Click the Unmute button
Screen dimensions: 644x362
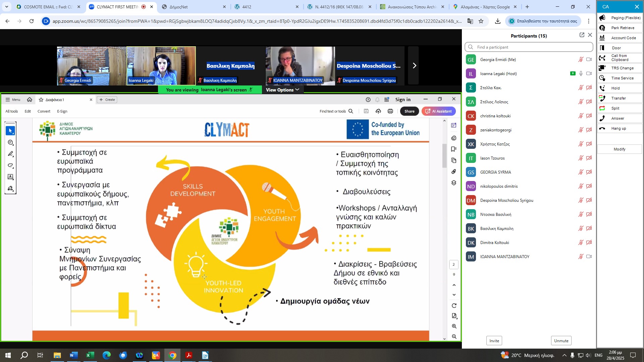coord(561,341)
